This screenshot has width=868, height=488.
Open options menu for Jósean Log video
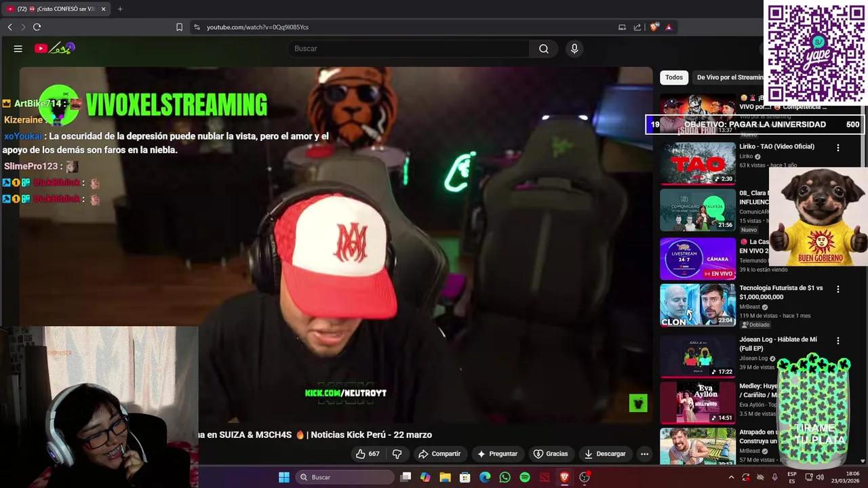(x=838, y=341)
